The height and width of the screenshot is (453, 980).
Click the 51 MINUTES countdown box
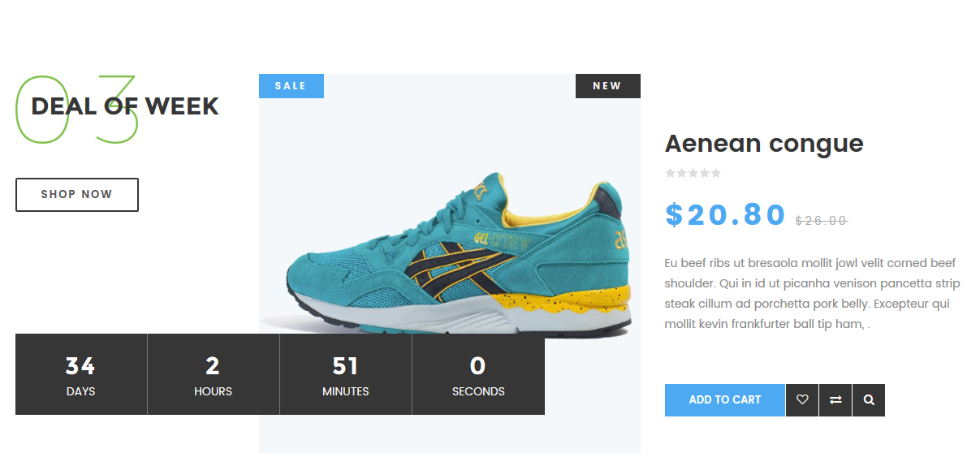click(x=346, y=374)
